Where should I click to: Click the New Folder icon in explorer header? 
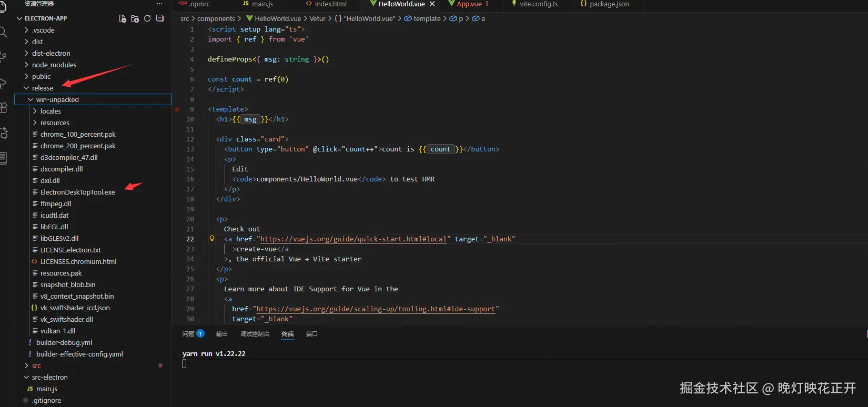click(135, 18)
